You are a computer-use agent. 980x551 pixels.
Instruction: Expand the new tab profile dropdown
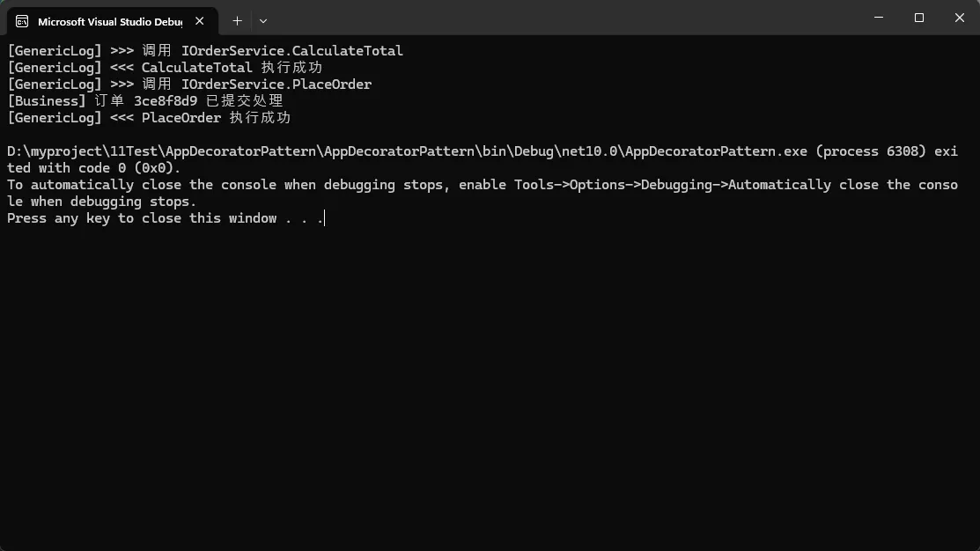click(x=263, y=20)
